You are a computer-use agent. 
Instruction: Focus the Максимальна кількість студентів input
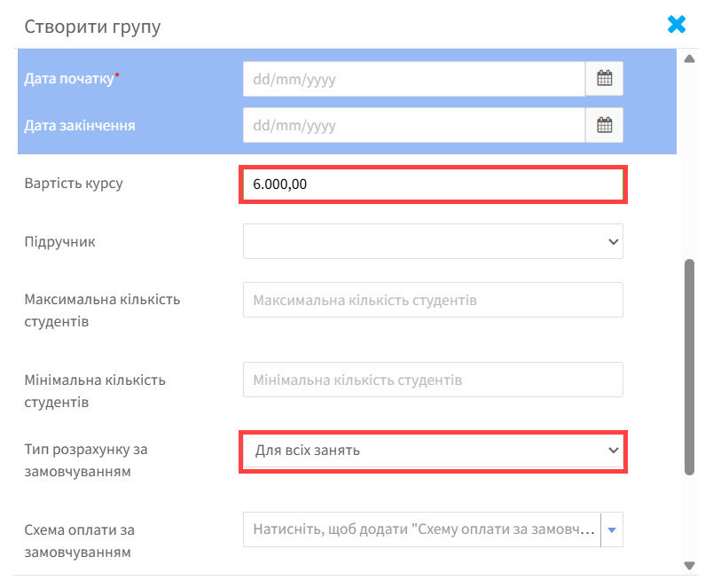(433, 300)
